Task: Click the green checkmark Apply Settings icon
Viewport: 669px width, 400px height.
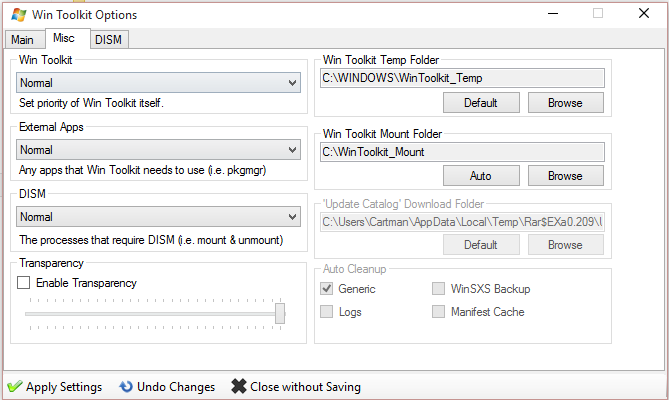Action: coord(15,386)
